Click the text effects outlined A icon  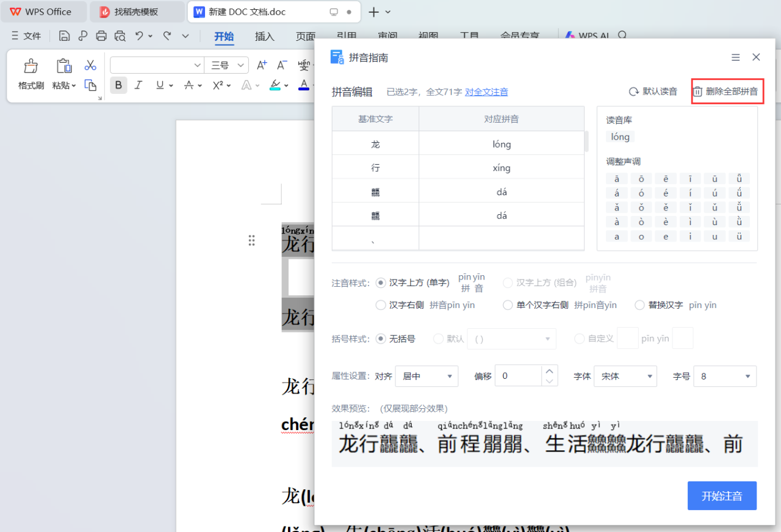pos(247,85)
